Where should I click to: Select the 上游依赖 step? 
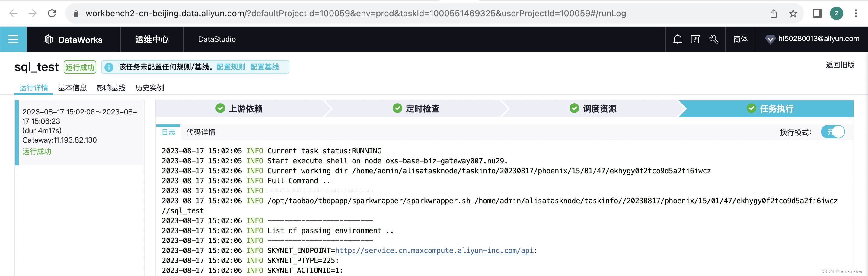pyautogui.click(x=239, y=108)
